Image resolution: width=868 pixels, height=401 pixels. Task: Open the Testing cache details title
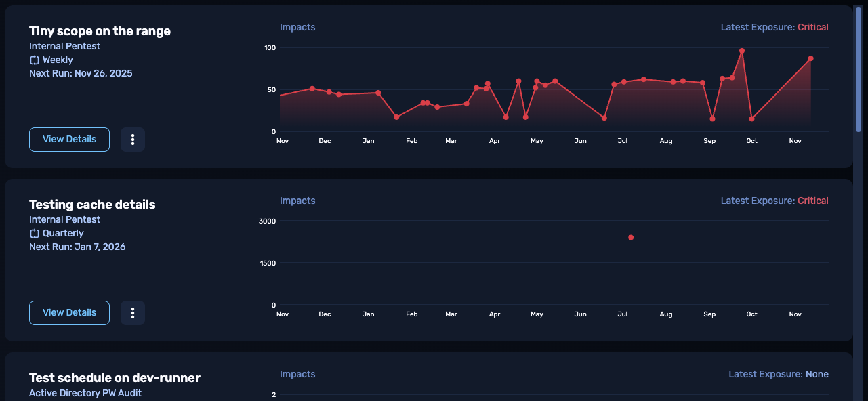point(92,205)
